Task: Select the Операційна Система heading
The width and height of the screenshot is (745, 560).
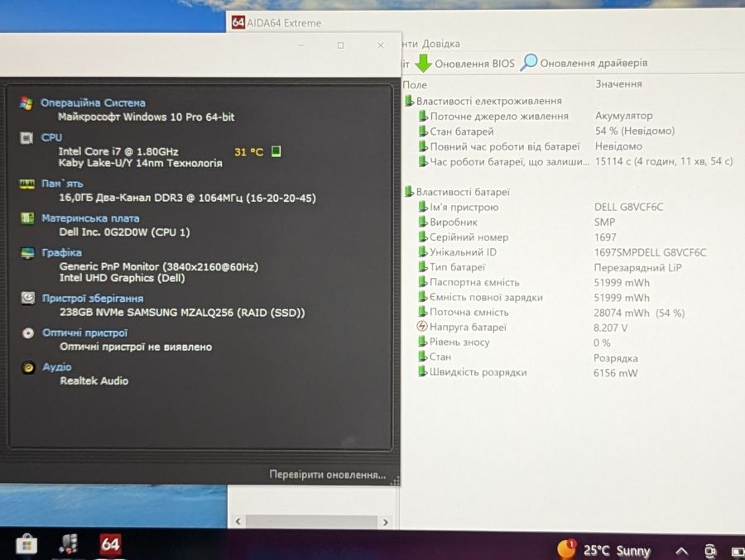Action: point(93,103)
